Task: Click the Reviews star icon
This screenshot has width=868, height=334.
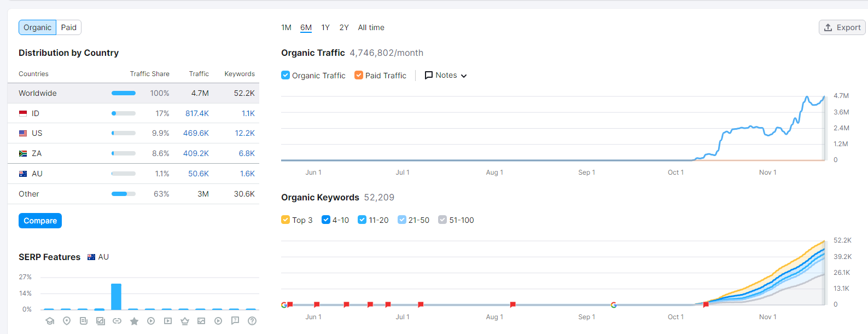Action: coord(134,321)
